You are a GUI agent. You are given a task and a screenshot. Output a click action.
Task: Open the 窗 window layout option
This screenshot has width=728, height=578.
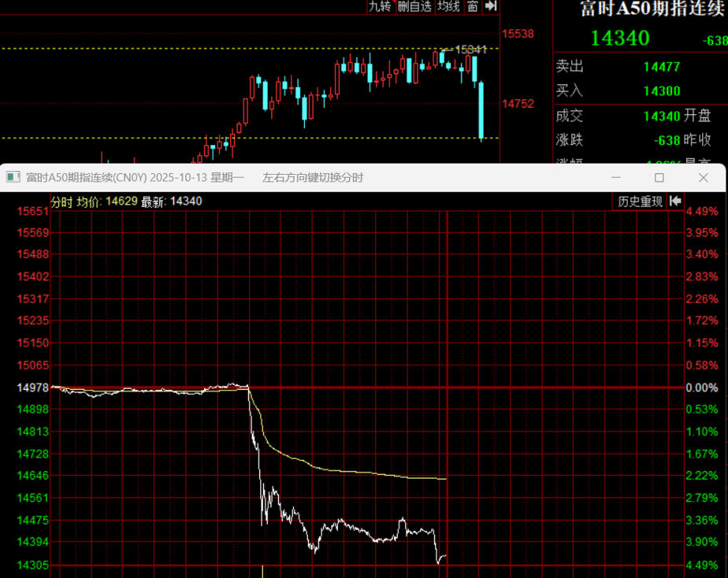472,7
